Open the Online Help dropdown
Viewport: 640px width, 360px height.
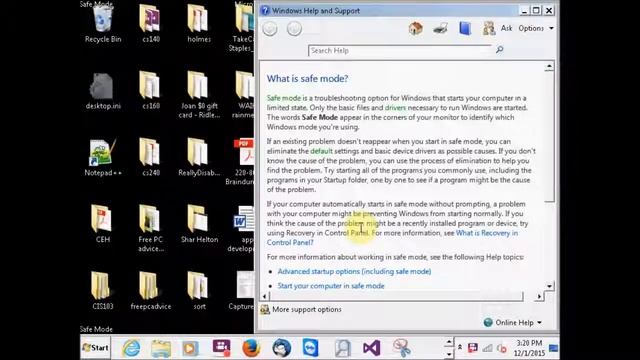(x=513, y=322)
